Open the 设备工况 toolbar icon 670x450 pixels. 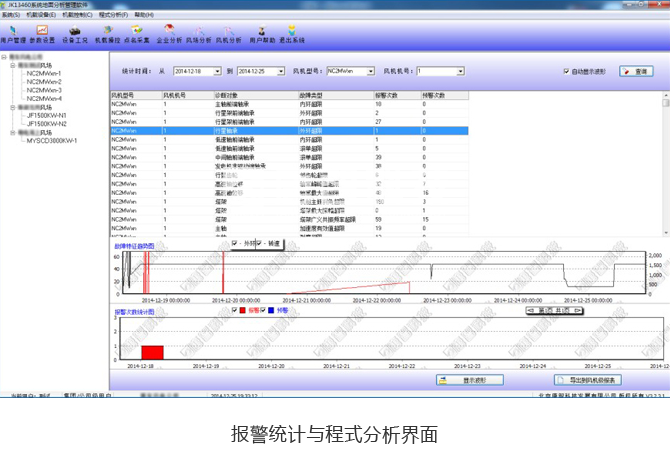click(75, 34)
